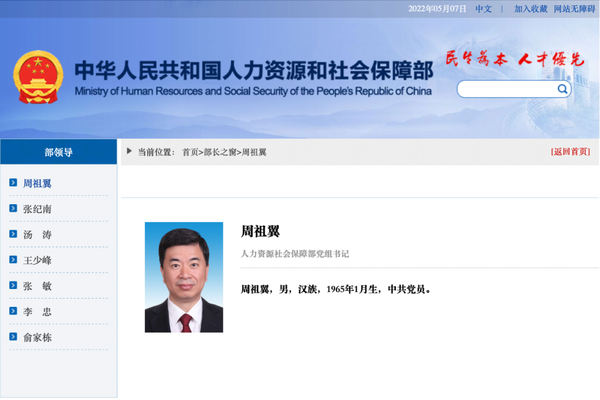Image resolution: width=600 pixels, height=400 pixels.
Task: Click 网站无障碍 link
Action: click(x=574, y=9)
